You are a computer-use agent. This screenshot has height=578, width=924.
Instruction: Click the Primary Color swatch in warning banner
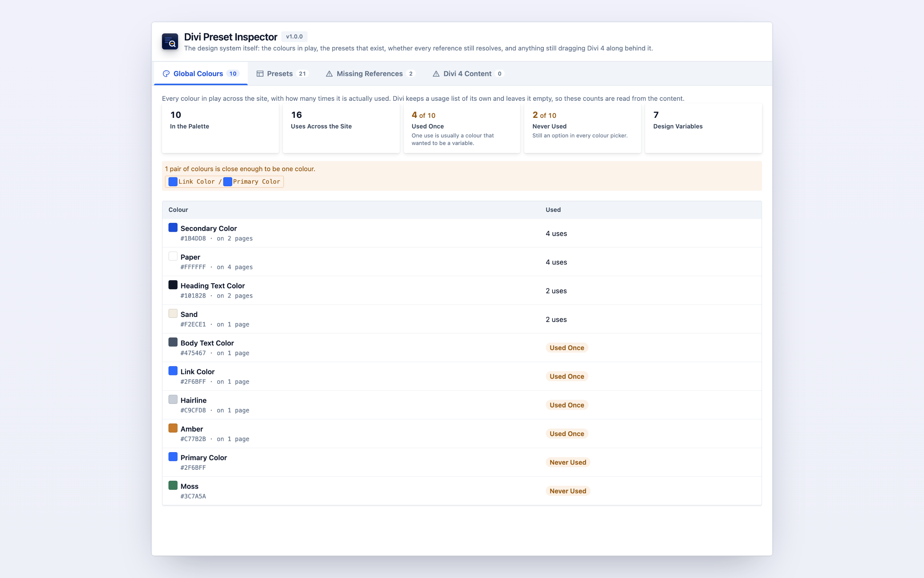point(227,181)
